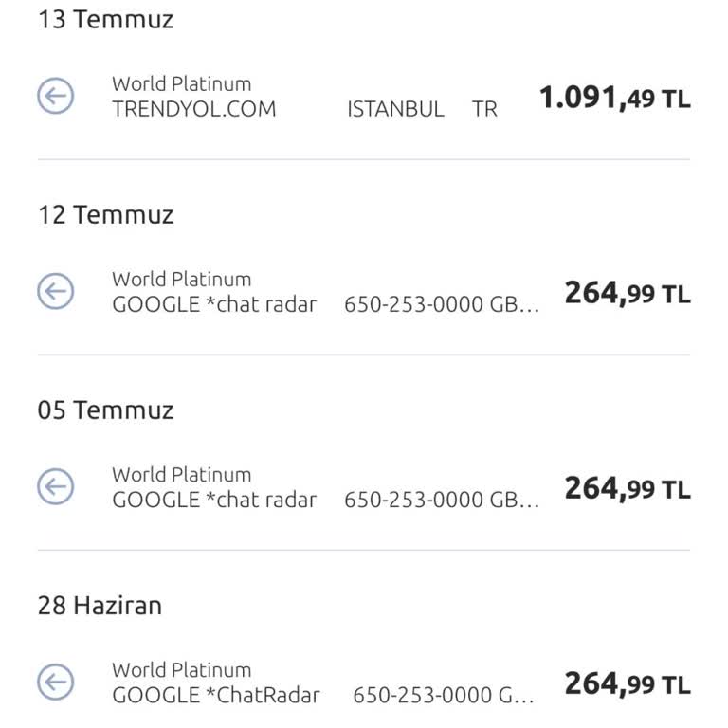Tap the 05 Temmuz date header
728x728 pixels.
[105, 410]
